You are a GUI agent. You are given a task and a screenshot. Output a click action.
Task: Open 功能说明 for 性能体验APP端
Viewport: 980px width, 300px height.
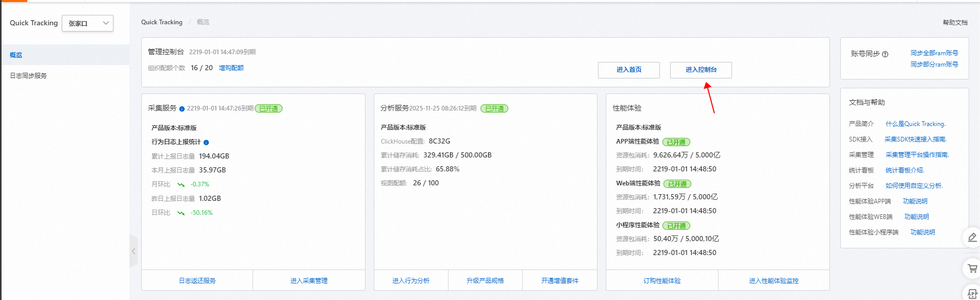click(x=915, y=201)
